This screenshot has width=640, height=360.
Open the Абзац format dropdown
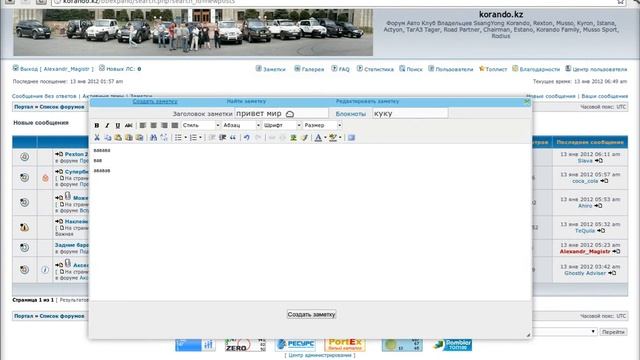241,125
